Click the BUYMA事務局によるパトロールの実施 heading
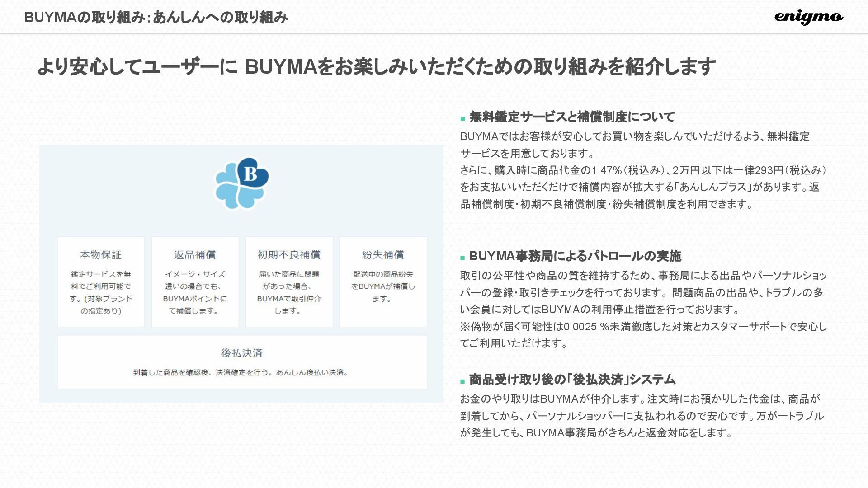 [x=575, y=256]
